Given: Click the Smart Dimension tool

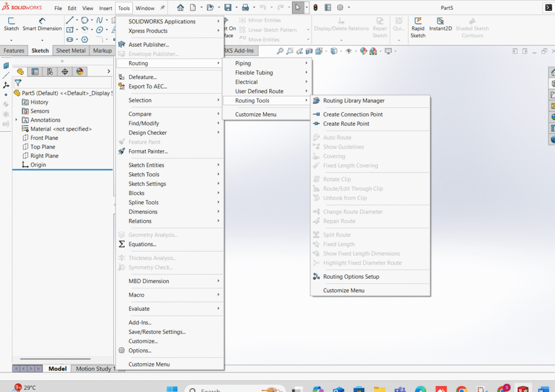Looking at the screenshot, I should click(x=42, y=24).
